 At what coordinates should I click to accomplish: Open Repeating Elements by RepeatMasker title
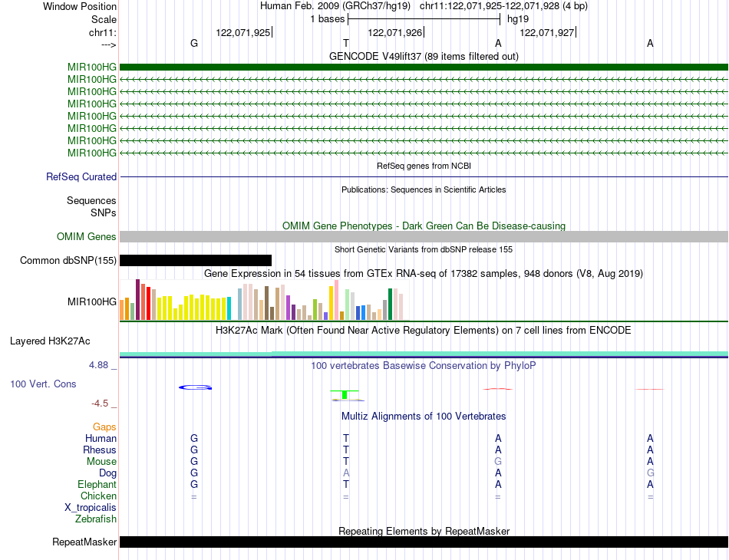424,531
